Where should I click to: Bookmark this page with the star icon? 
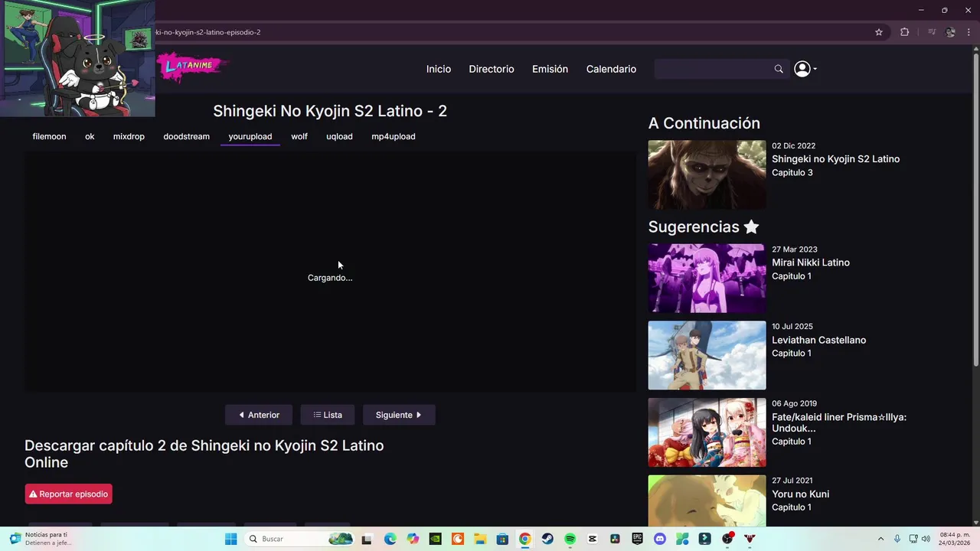point(879,32)
